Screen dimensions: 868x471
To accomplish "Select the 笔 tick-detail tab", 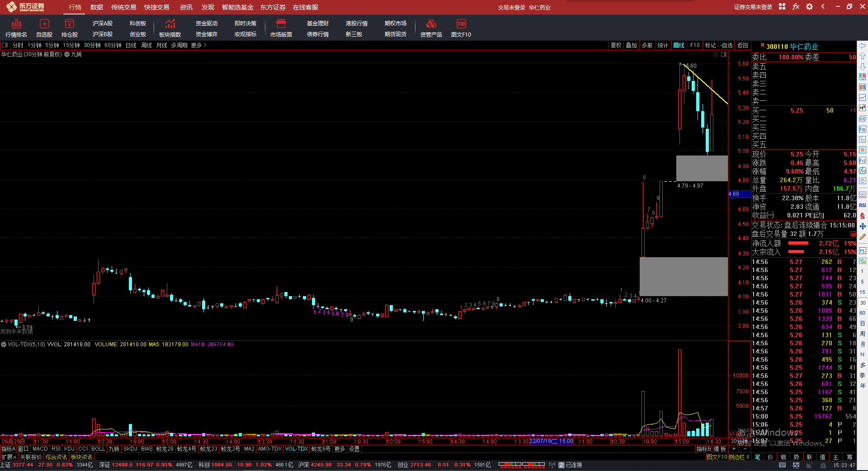I will [x=758, y=457].
